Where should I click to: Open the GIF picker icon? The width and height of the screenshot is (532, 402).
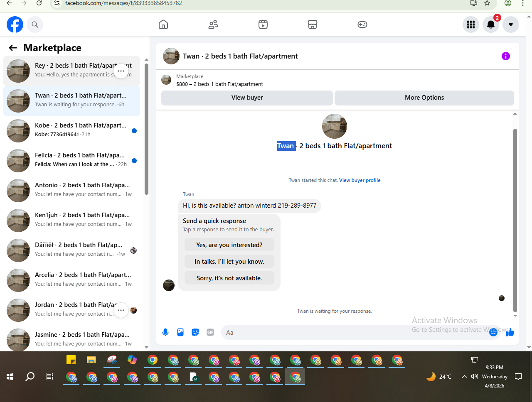[x=210, y=332]
